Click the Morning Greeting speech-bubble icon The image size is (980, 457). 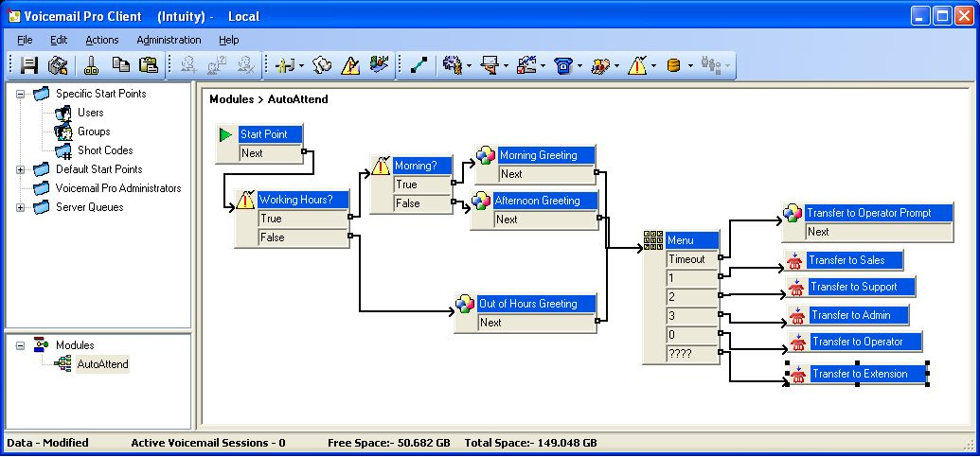(x=486, y=155)
